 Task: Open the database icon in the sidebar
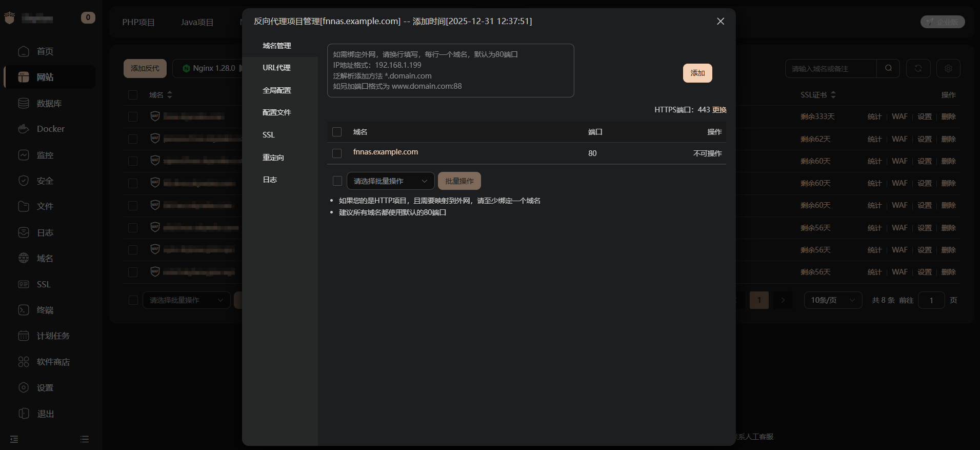[x=24, y=103]
